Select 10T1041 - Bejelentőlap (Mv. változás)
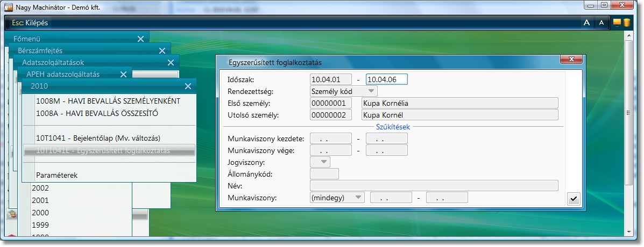The width and height of the screenshot is (644, 247). (98, 138)
